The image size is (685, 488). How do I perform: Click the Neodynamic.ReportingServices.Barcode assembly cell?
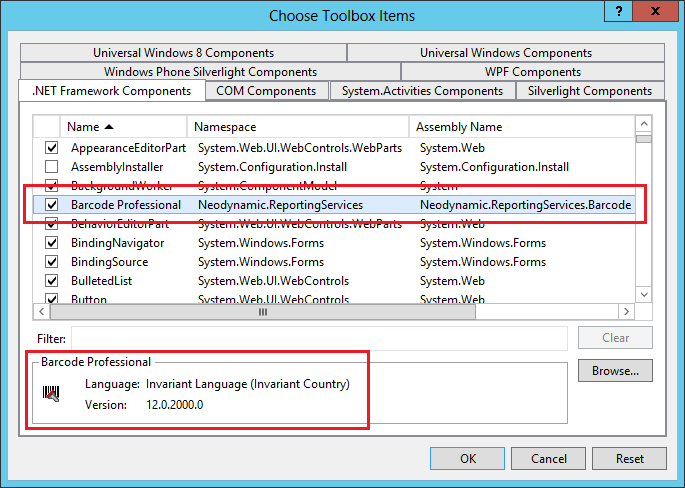526,205
